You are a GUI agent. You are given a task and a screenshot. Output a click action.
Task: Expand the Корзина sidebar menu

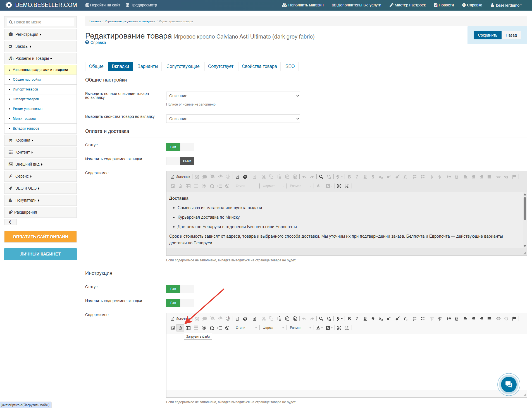coord(40,140)
